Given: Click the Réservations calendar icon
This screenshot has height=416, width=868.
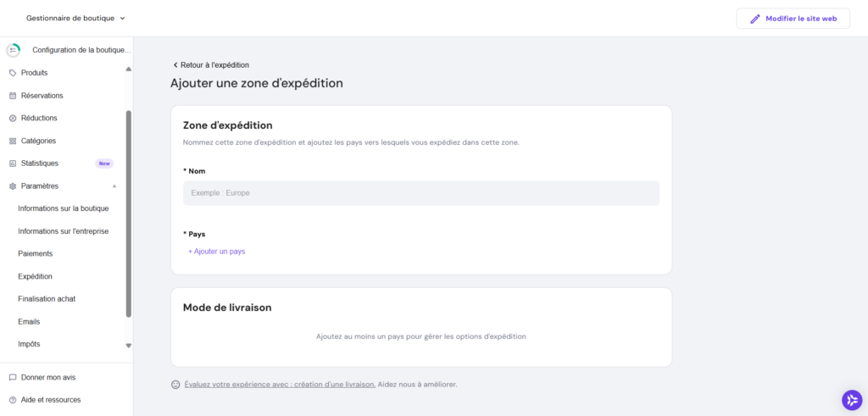Looking at the screenshot, I should (x=13, y=96).
